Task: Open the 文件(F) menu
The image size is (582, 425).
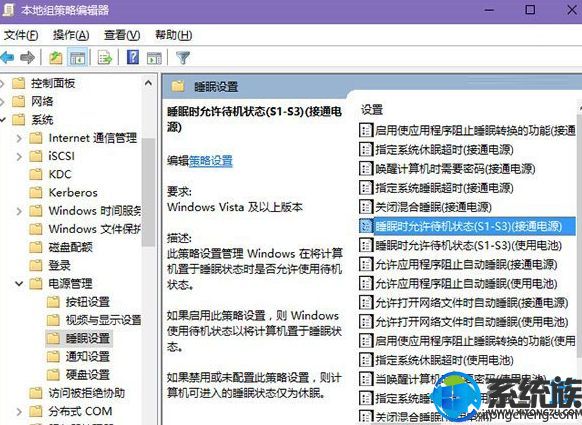Action: point(21,35)
